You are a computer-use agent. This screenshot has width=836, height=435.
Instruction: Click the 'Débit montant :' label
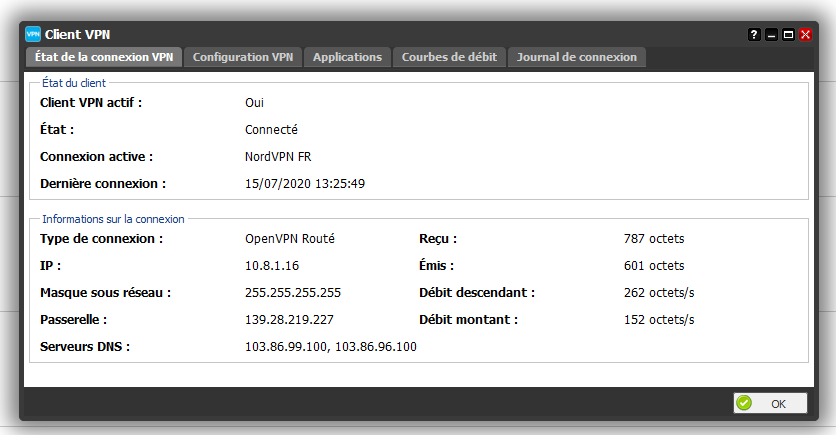pyautogui.click(x=469, y=320)
